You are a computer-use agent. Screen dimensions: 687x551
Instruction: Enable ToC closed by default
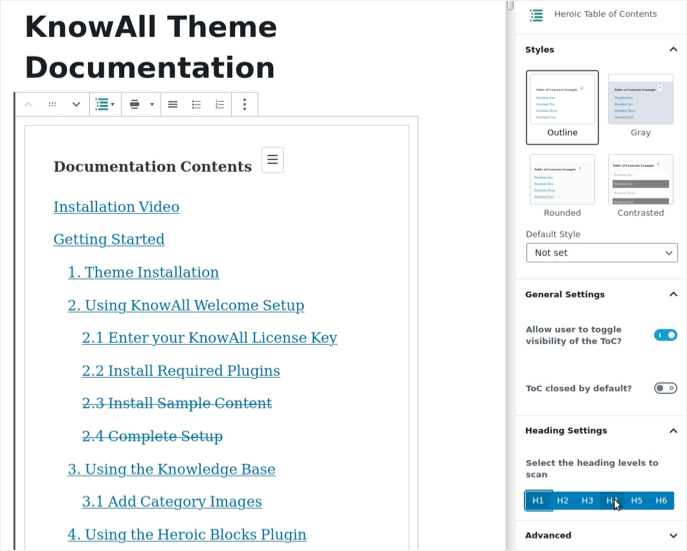[x=666, y=388]
